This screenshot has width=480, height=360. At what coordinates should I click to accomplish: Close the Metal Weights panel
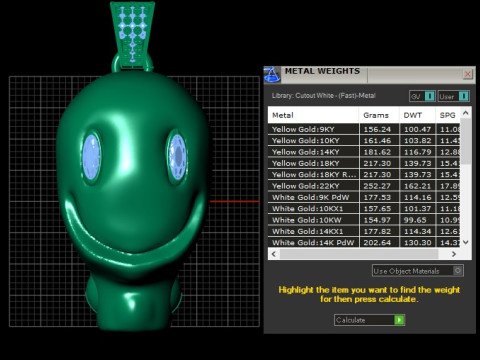click(468, 74)
